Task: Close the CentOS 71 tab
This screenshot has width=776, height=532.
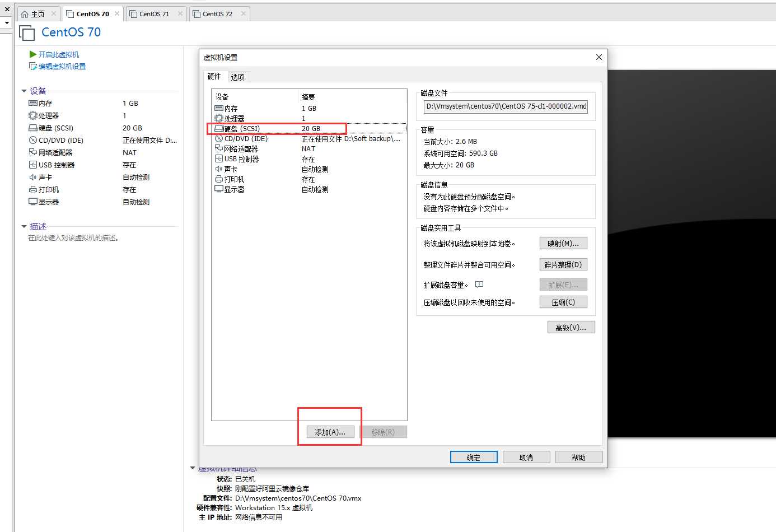Action: pos(180,13)
